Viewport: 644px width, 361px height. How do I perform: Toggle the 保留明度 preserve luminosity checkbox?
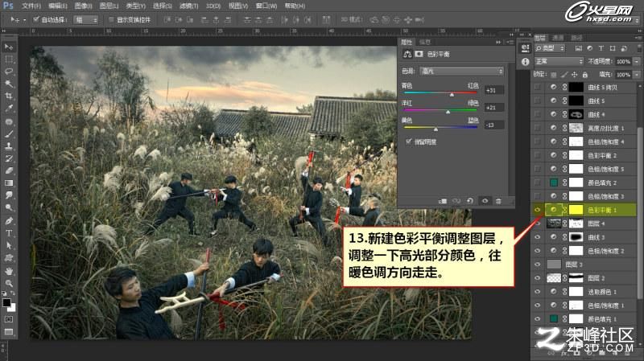coord(408,142)
